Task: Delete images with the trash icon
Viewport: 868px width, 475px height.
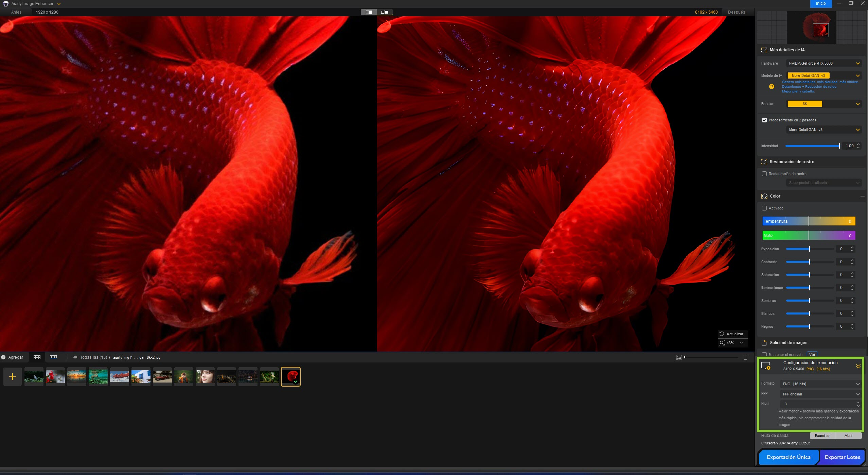Action: click(745, 357)
